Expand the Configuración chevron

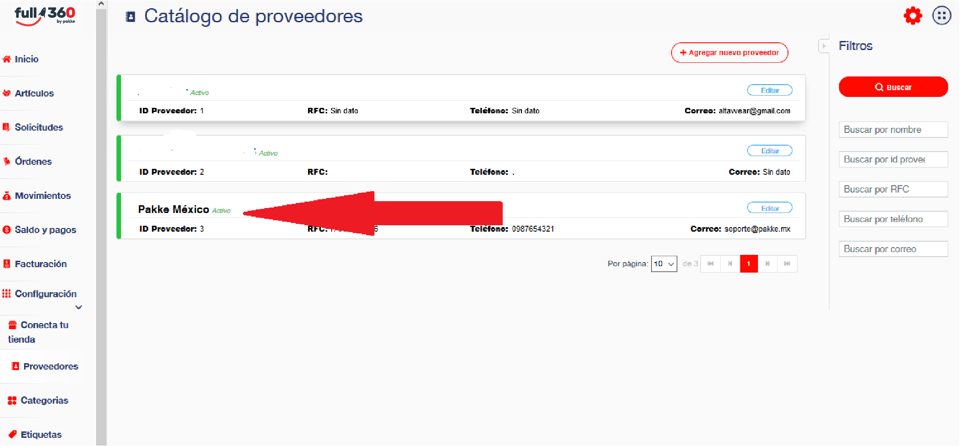79,307
